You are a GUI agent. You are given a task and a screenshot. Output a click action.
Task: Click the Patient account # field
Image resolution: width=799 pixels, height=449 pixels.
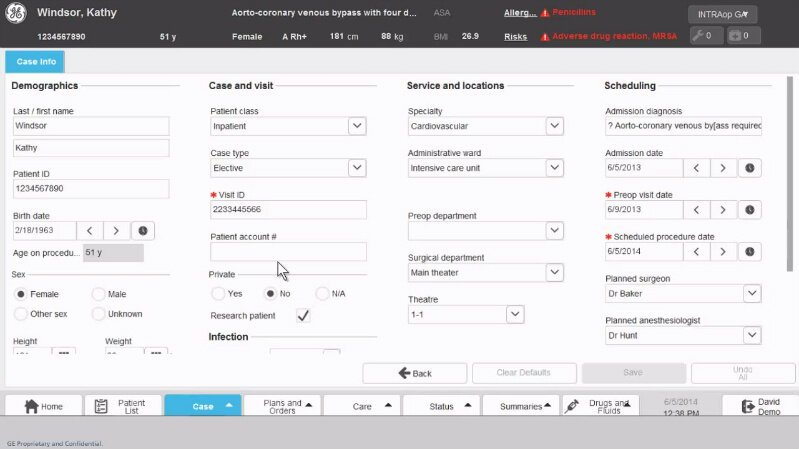(288, 252)
